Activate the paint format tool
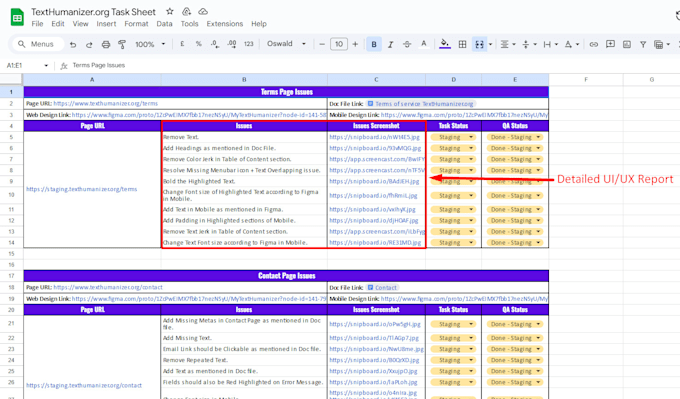Screen dimensions: 680x399 pos(122,44)
